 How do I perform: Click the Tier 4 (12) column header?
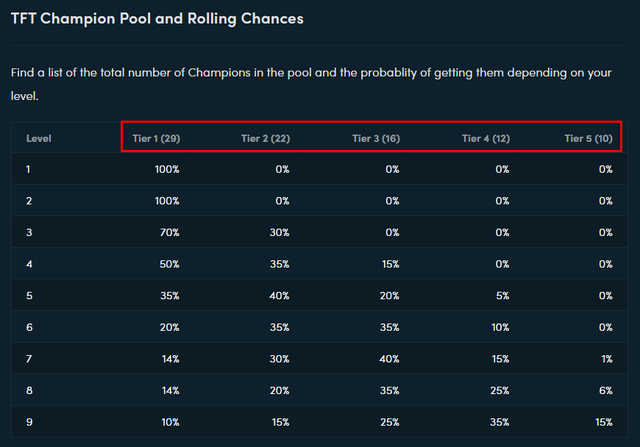[485, 138]
